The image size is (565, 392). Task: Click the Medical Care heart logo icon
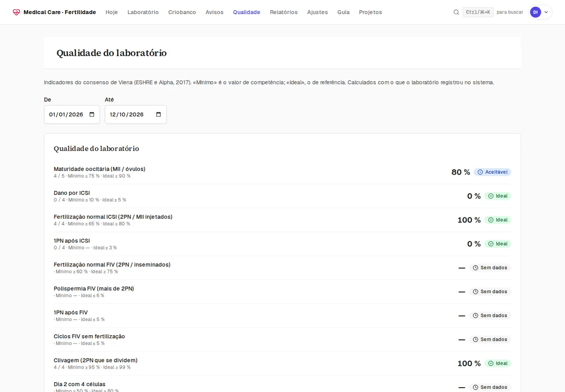(x=16, y=12)
